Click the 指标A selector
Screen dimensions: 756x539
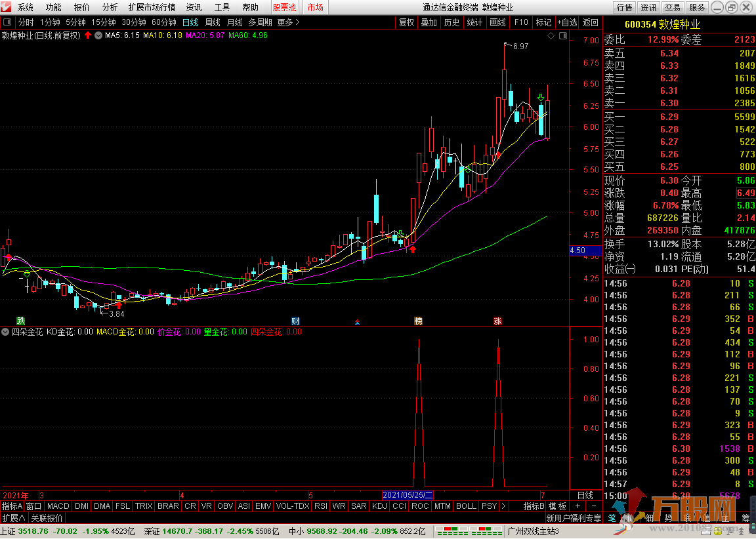[x=12, y=506]
